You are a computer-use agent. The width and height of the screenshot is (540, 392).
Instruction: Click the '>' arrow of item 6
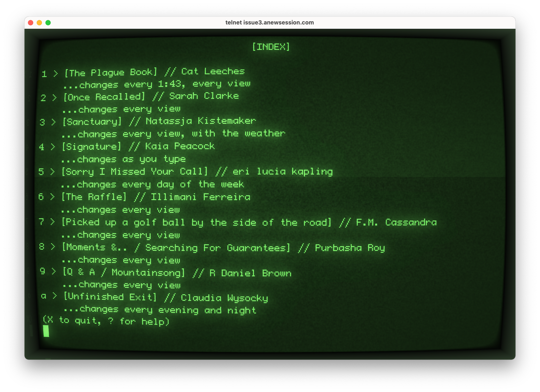click(52, 197)
